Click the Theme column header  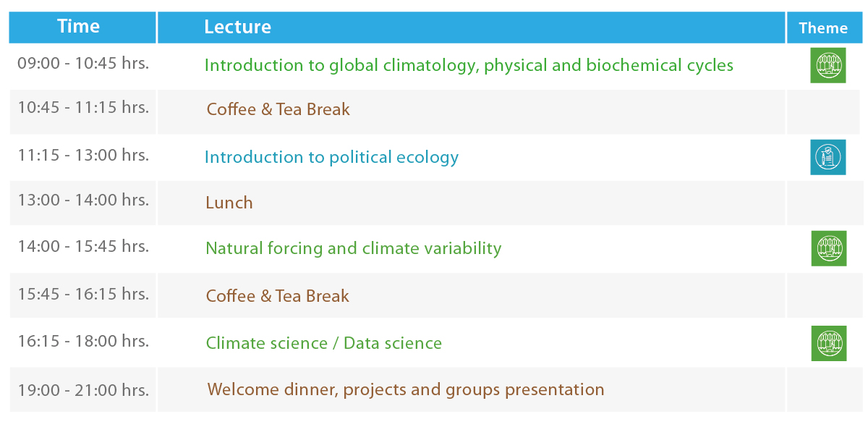tap(823, 28)
